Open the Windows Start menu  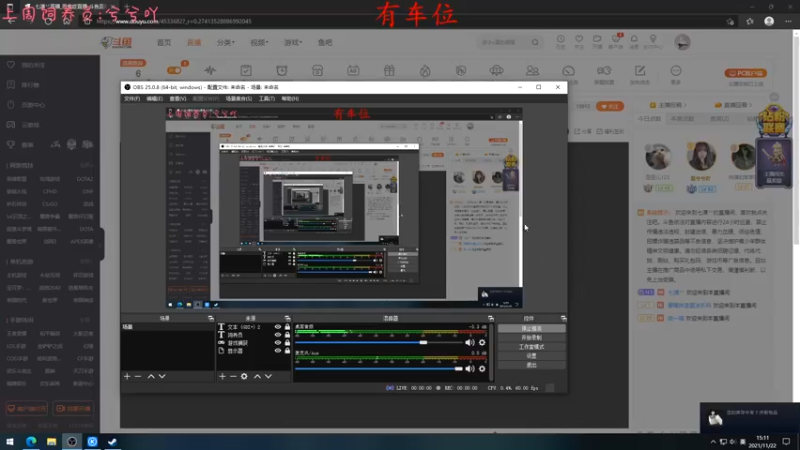pos(10,441)
